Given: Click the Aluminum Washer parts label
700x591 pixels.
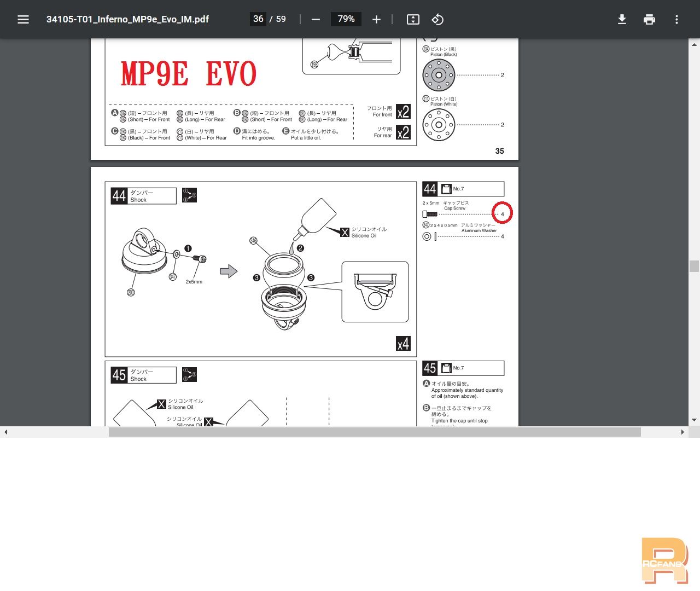Looking at the screenshot, I should point(479,230).
